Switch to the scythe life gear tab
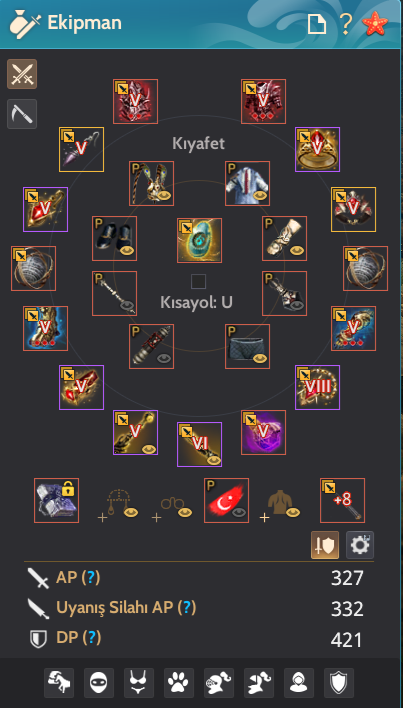403x708 pixels. pyautogui.click(x=22, y=114)
